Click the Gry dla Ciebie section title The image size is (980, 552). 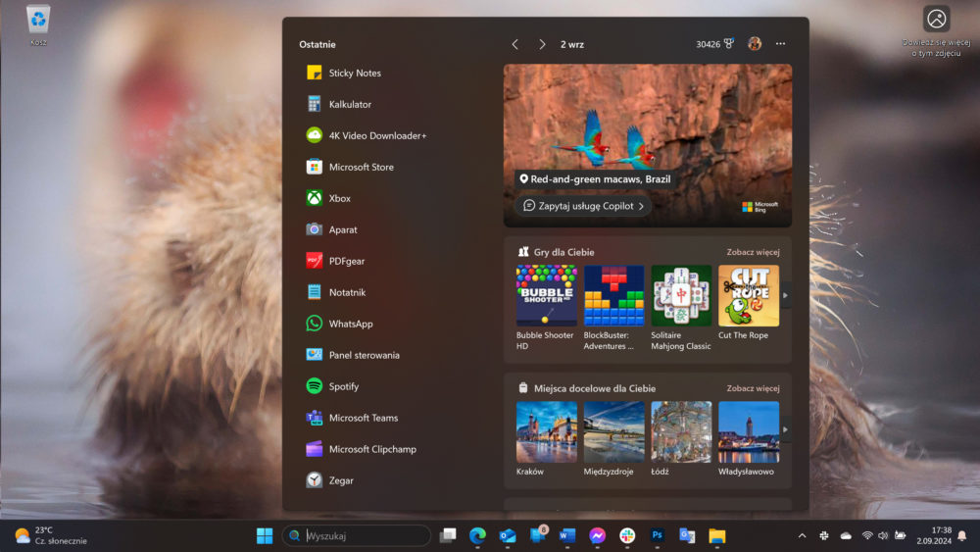click(x=563, y=252)
